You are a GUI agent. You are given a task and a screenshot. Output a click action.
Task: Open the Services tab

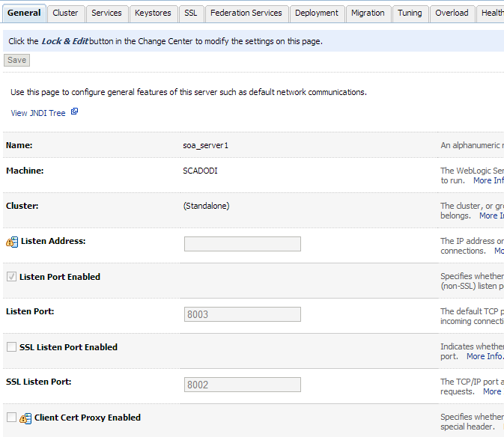click(106, 13)
